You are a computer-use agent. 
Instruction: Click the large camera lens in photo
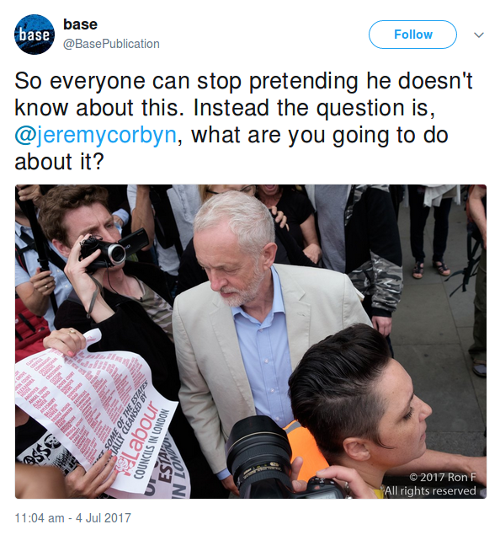click(260, 456)
